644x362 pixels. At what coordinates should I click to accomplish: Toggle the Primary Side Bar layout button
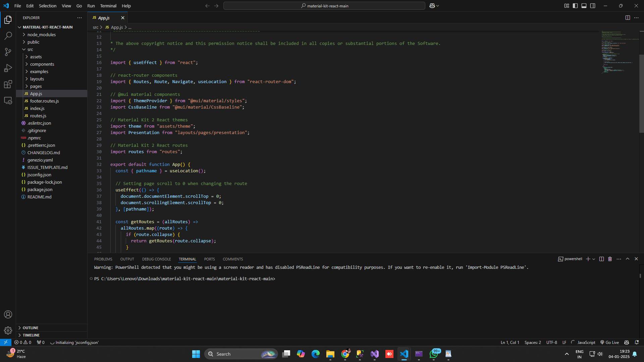coord(575,6)
